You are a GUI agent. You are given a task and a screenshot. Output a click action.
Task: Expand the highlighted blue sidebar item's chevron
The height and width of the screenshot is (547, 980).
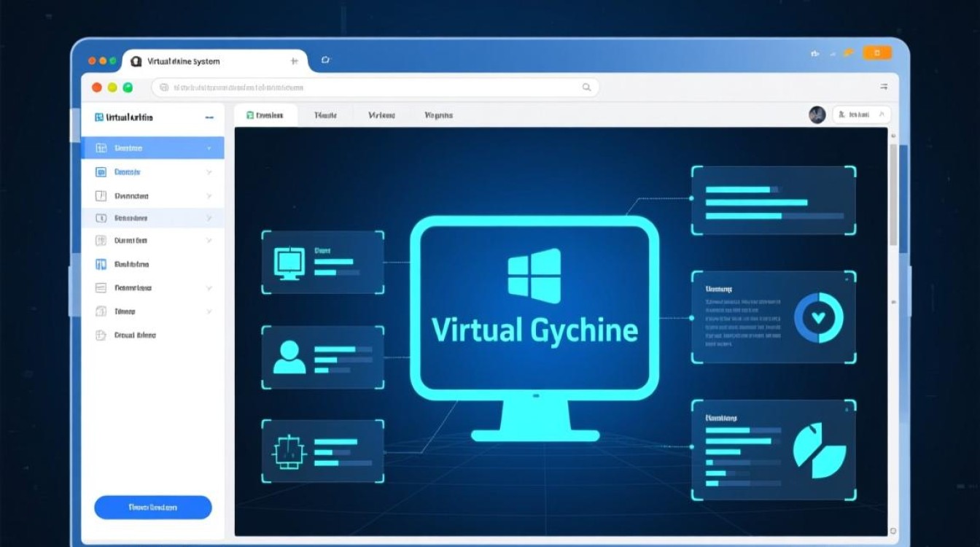[209, 148]
